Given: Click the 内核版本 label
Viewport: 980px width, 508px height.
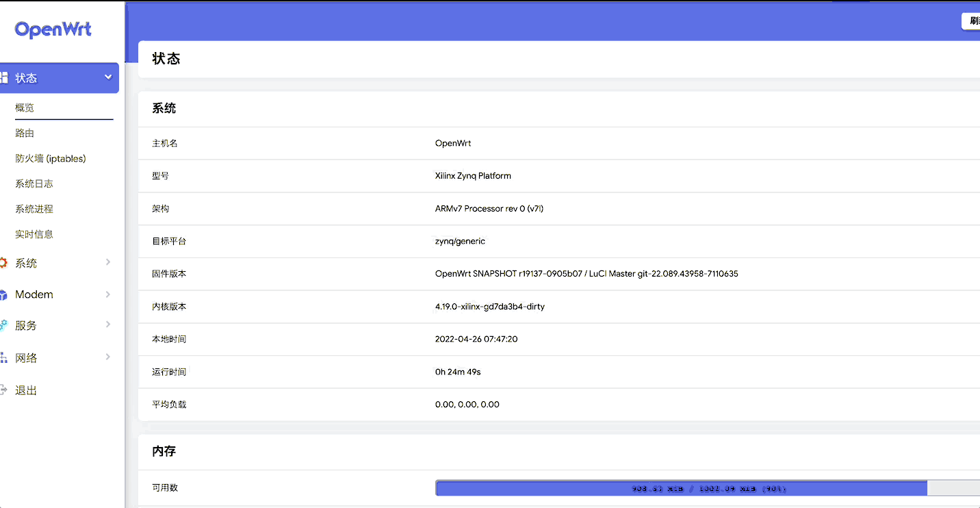Looking at the screenshot, I should point(169,307).
